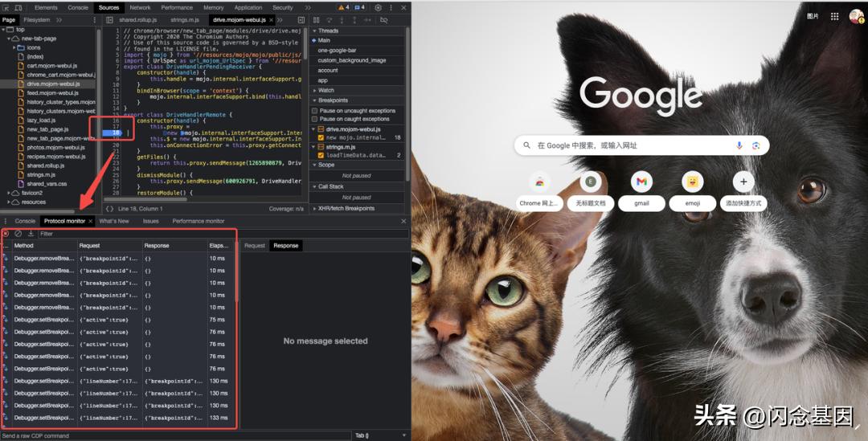Pause script execution
The width and height of the screenshot is (868, 441).
pyautogui.click(x=316, y=20)
